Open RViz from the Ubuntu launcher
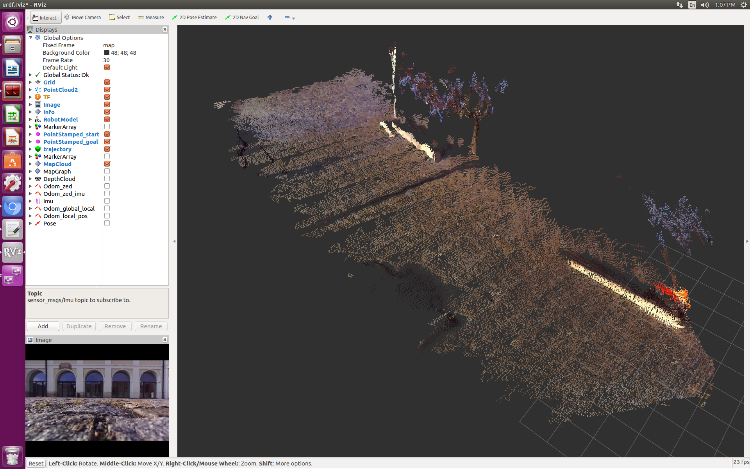The height and width of the screenshot is (469, 750). [13, 252]
